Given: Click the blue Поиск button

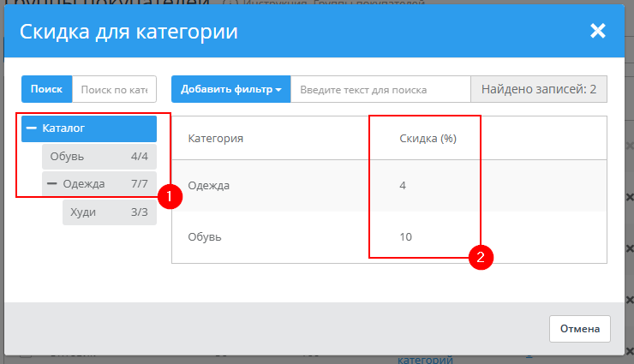Looking at the screenshot, I should [x=46, y=89].
